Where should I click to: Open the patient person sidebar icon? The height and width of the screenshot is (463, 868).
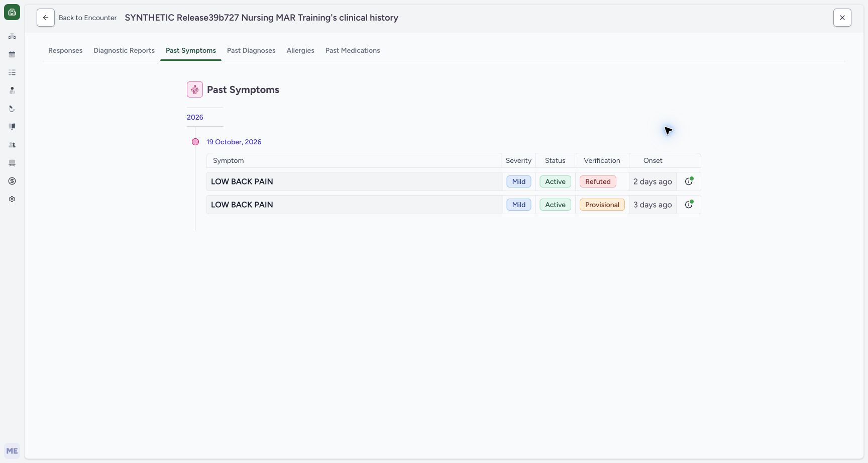click(x=12, y=90)
